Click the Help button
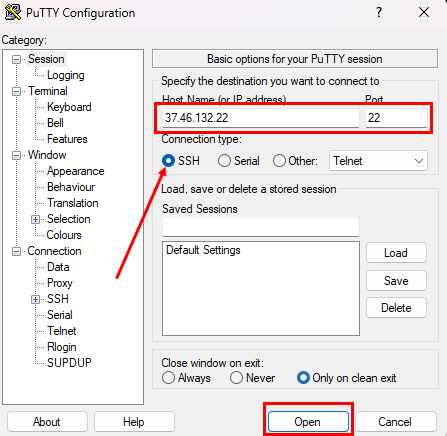 pos(134,422)
